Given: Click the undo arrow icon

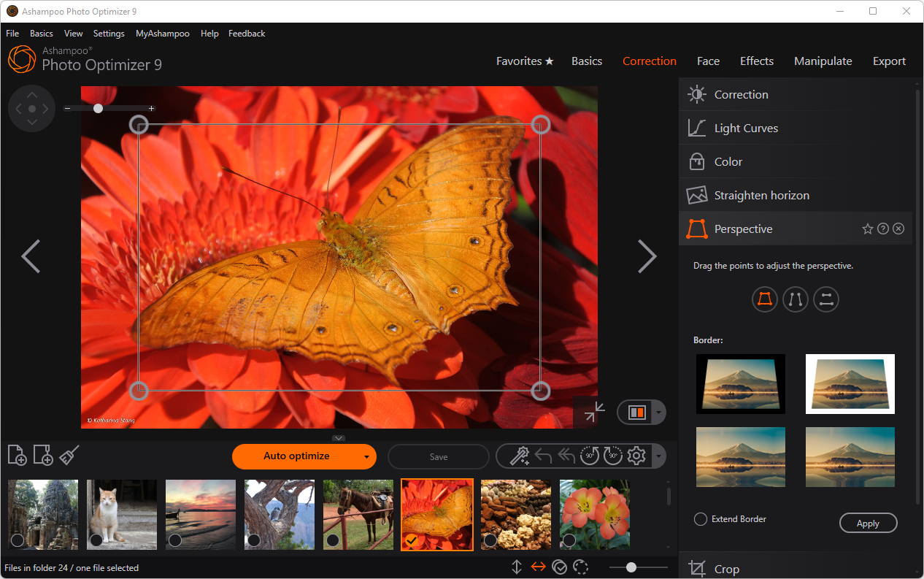Looking at the screenshot, I should (544, 456).
